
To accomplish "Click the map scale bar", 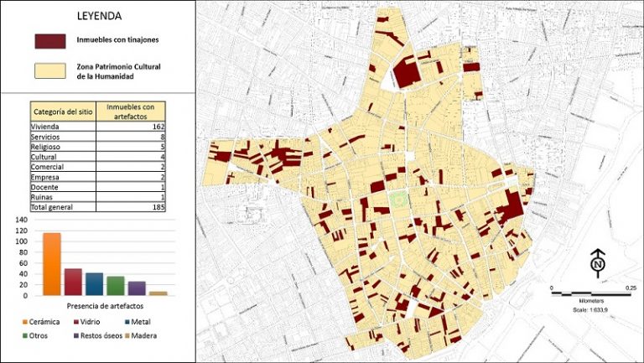I will tap(591, 294).
